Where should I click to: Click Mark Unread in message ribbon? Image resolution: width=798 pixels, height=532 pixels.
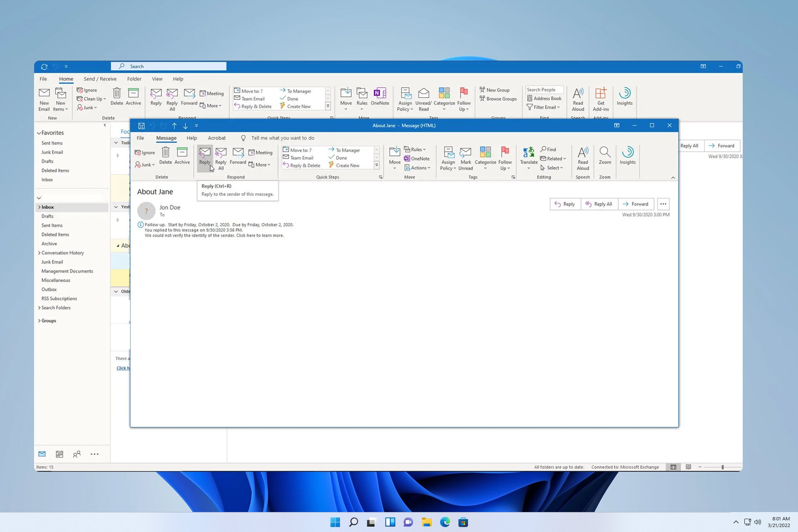coord(465,158)
